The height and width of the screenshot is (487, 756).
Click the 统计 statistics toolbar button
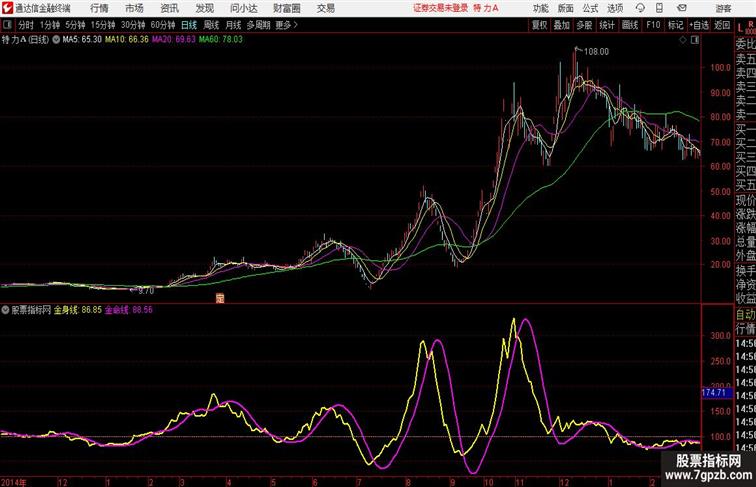click(607, 25)
